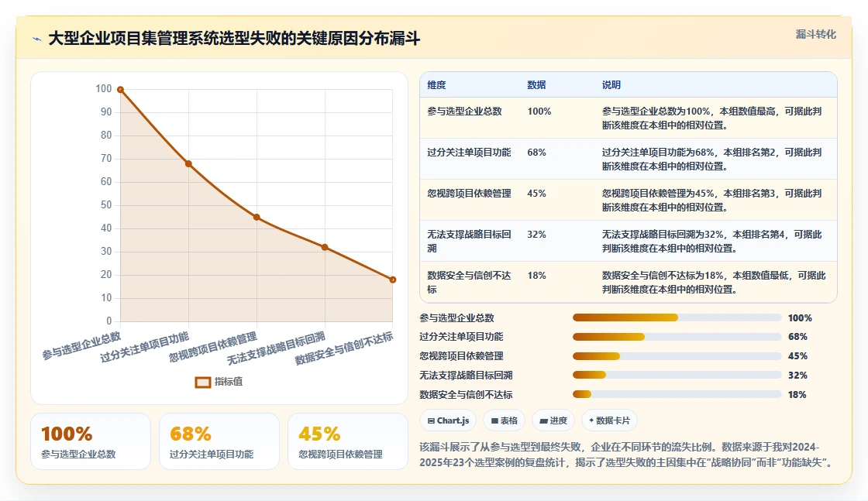Image resolution: width=868 pixels, height=501 pixels.
Task: Click the 忽视跨项目依赖管理 progress bar
Action: point(677,356)
